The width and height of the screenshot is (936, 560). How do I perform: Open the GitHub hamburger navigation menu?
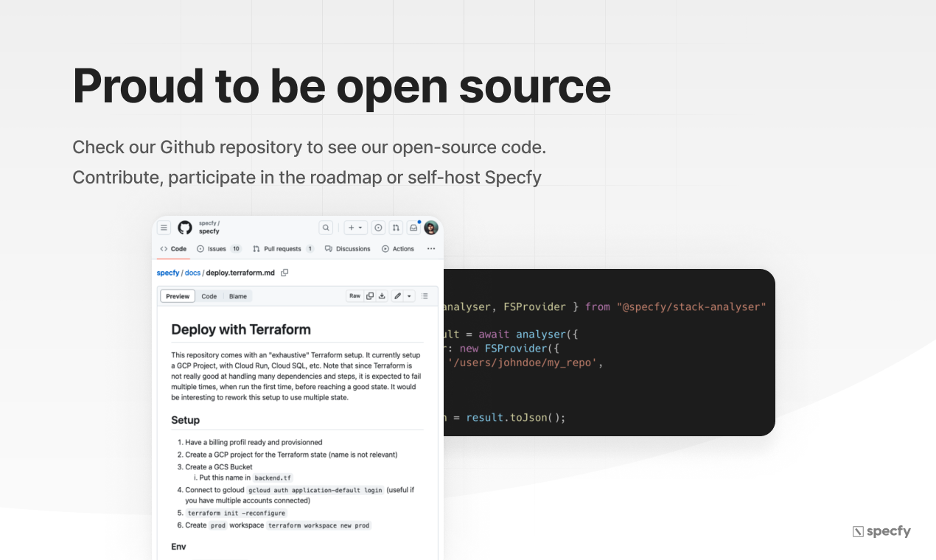coord(164,228)
